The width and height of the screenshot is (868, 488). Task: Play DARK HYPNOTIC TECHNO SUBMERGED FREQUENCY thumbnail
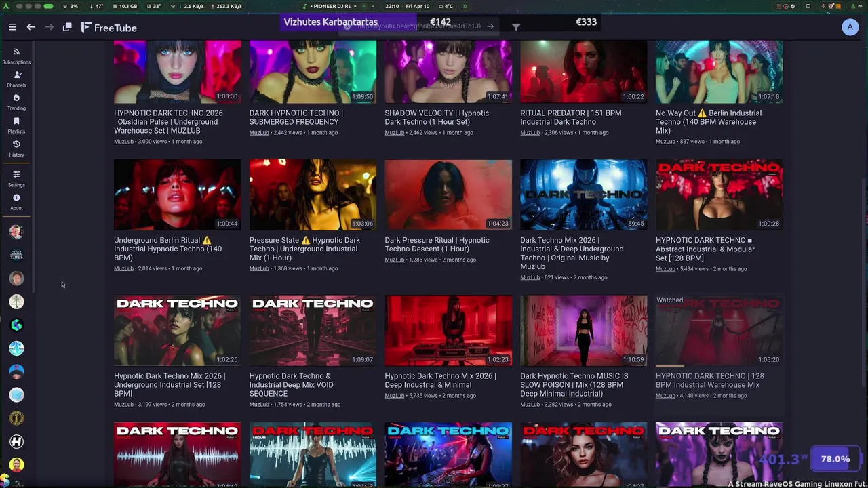pyautogui.click(x=313, y=71)
